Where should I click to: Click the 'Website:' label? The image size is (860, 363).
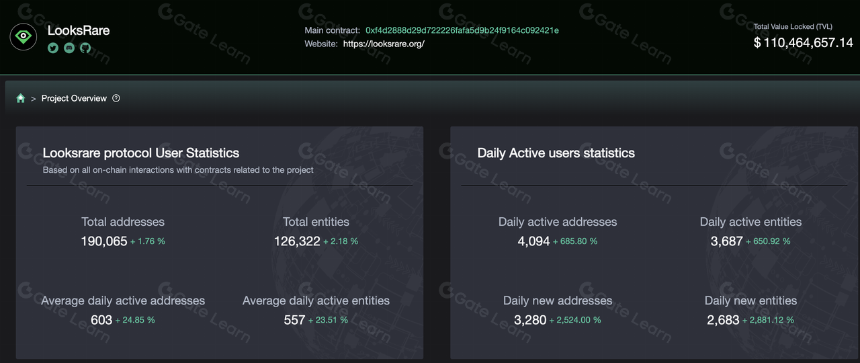pos(321,43)
